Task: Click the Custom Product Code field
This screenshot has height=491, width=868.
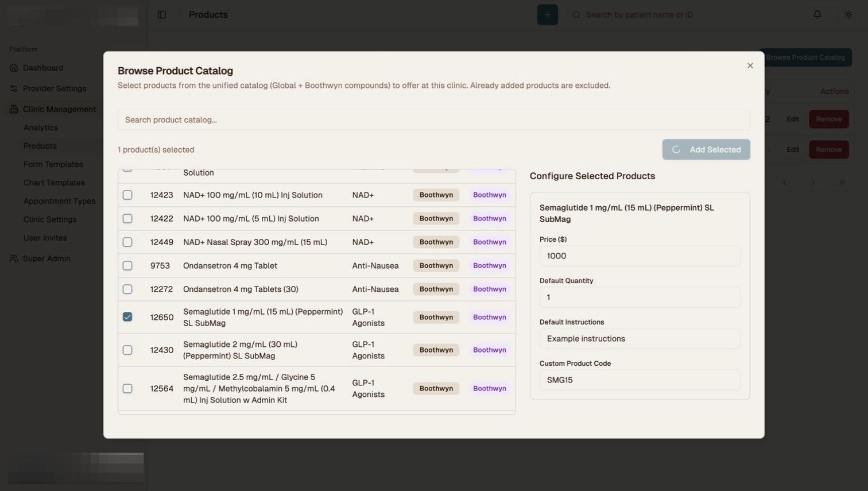Action: (640, 380)
